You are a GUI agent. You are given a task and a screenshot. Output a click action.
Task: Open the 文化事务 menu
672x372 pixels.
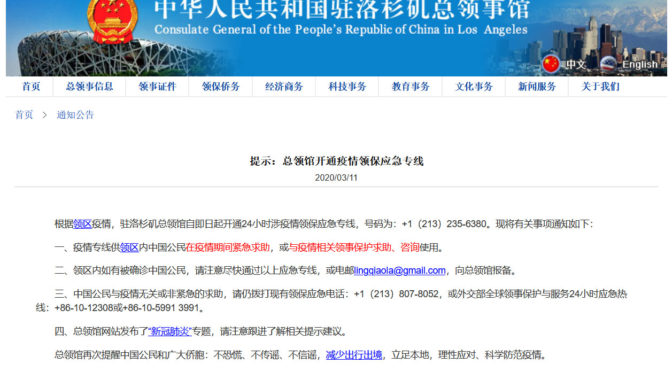tap(474, 87)
